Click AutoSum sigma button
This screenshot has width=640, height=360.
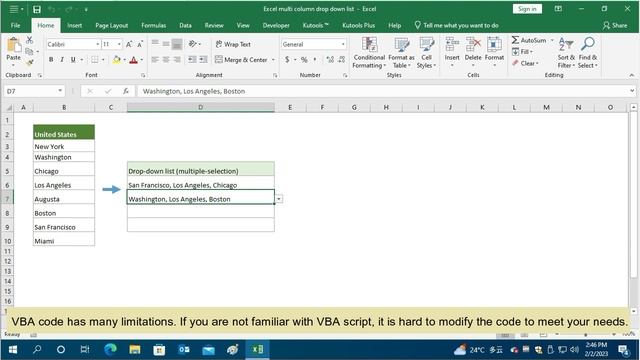tap(529, 40)
